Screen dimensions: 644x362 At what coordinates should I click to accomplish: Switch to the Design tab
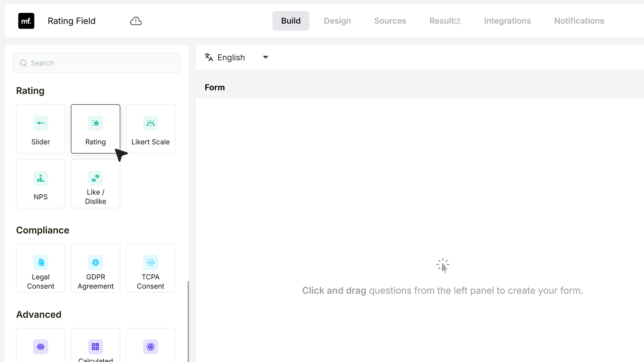[337, 21]
